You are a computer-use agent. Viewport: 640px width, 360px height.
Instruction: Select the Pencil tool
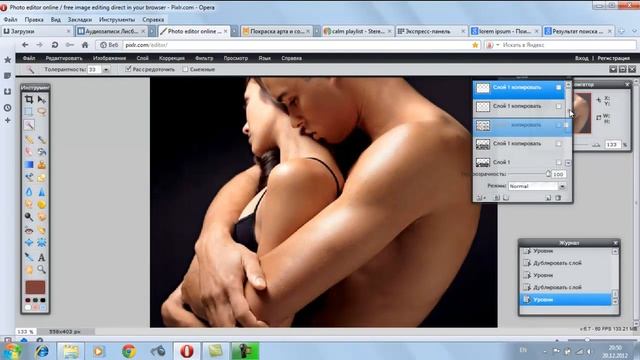(x=29, y=140)
